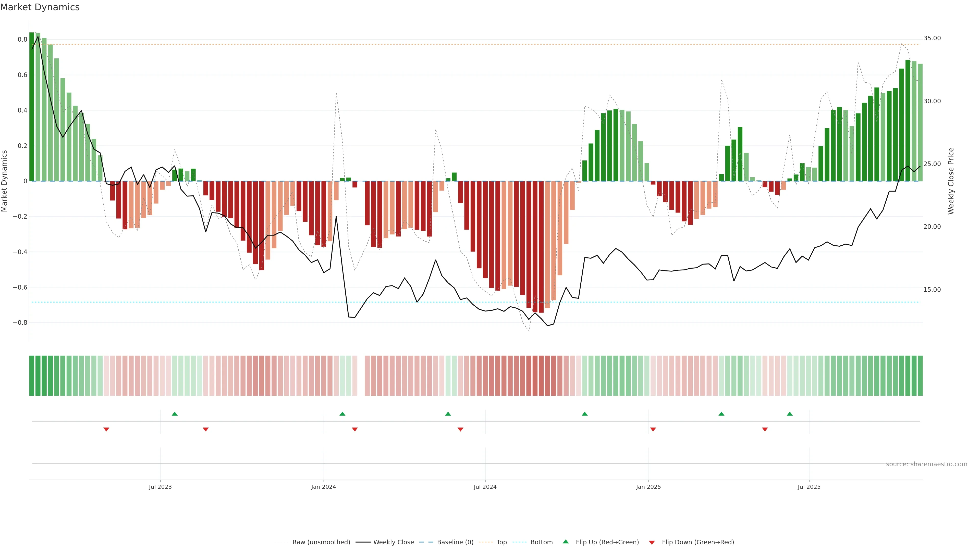The width and height of the screenshot is (980, 551).
Task: Click the last red flip-down triangle before Jul 2025
Action: pos(765,429)
